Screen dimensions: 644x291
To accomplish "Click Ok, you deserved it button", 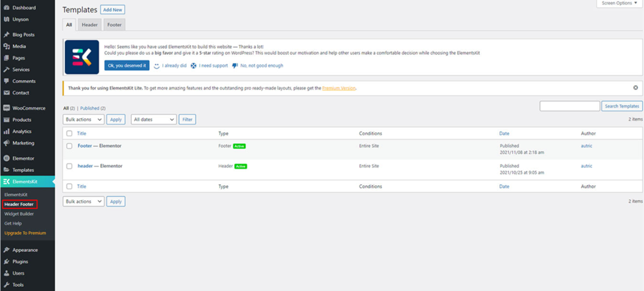I will coord(127,65).
